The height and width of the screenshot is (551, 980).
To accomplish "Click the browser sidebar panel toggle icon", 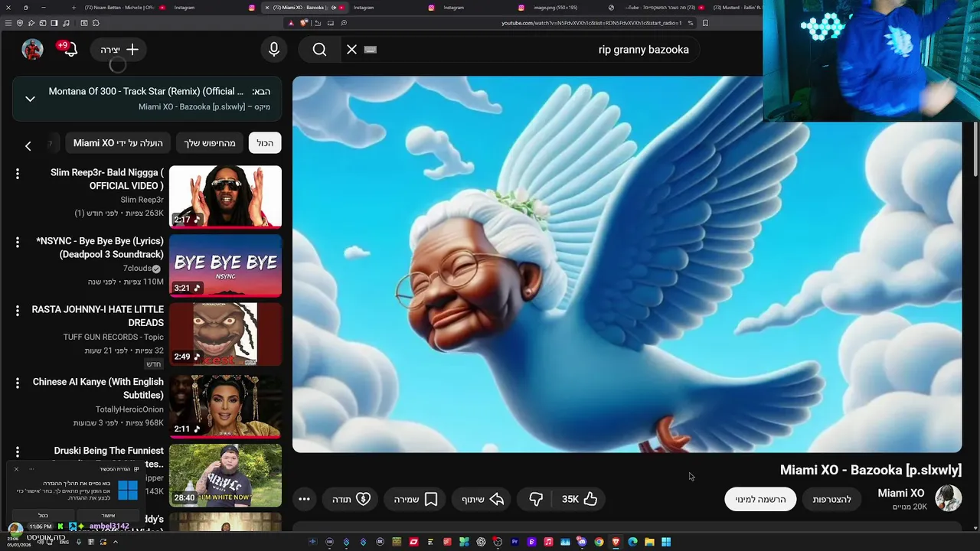I will point(54,23).
